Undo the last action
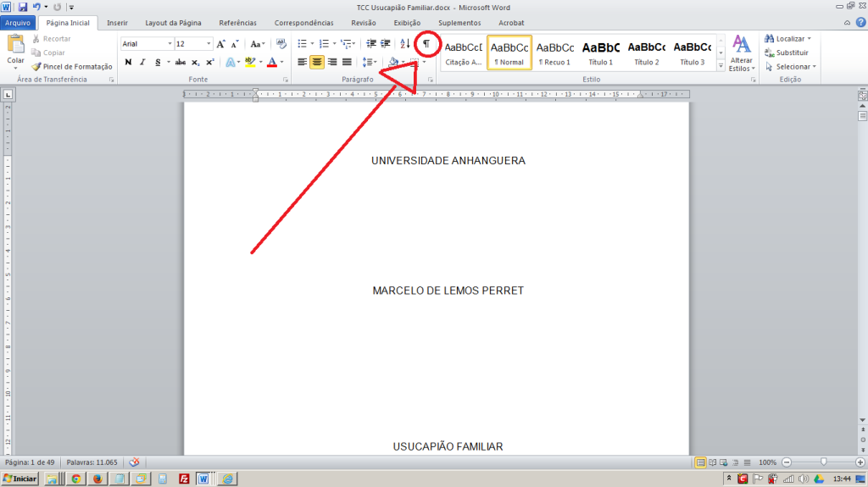 point(36,7)
